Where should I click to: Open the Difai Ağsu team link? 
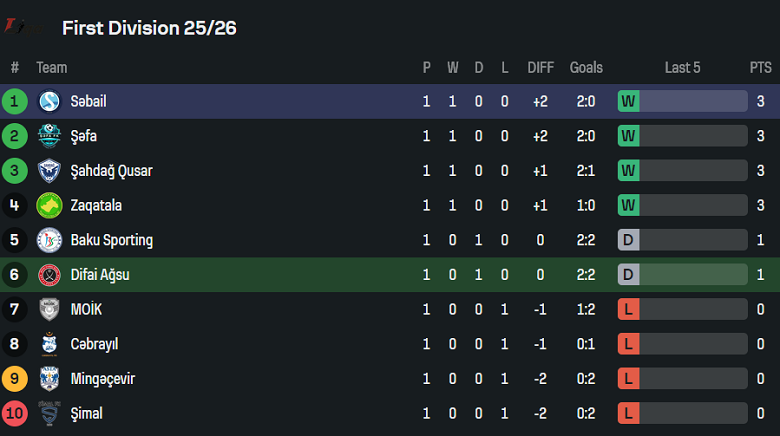pos(100,275)
